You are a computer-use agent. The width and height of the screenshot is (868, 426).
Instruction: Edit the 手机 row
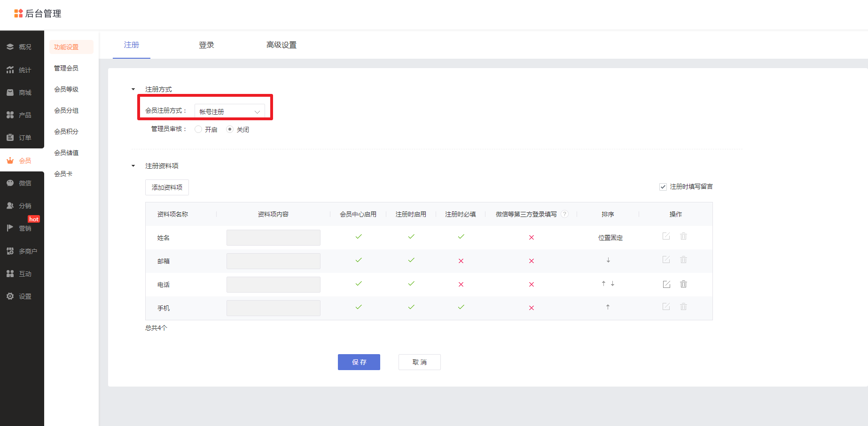[666, 307]
